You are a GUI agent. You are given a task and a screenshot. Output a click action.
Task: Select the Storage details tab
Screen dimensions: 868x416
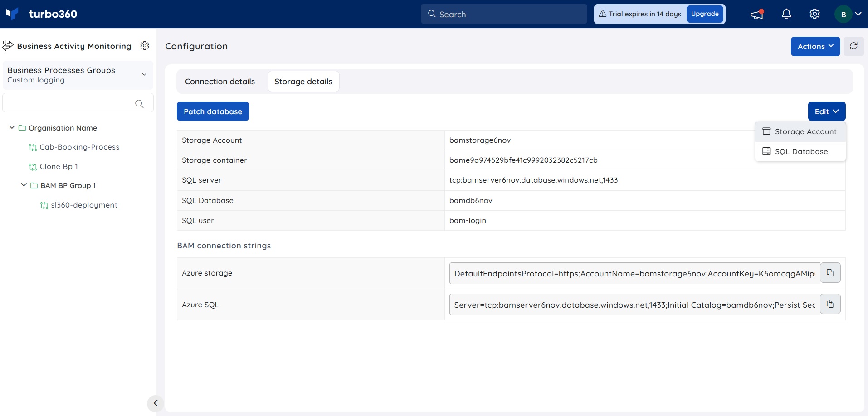coord(303,82)
